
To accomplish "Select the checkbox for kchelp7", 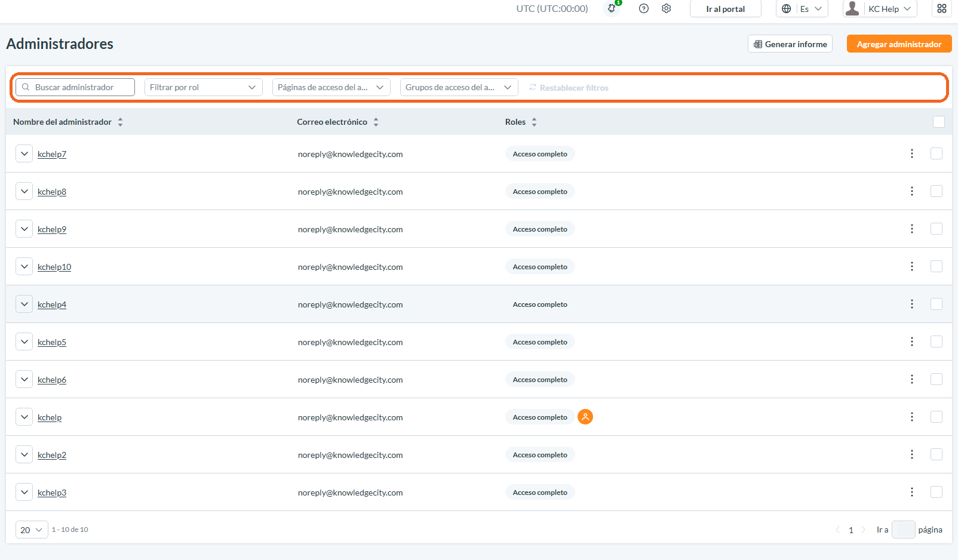I will (x=936, y=153).
